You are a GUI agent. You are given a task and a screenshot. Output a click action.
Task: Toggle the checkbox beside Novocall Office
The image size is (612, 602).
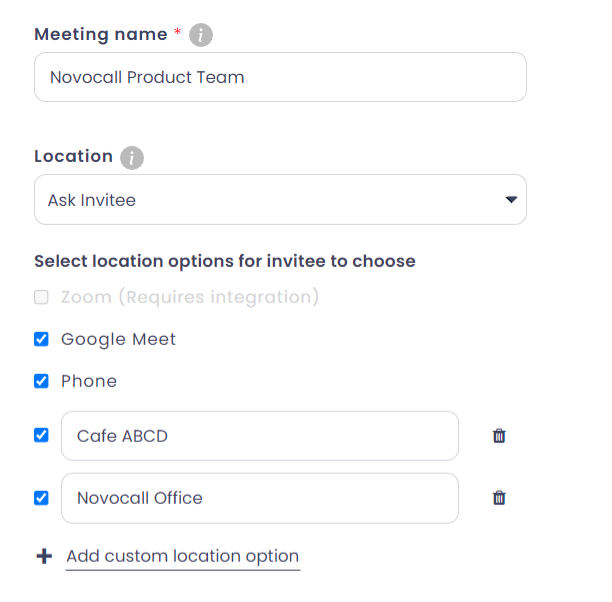click(41, 497)
